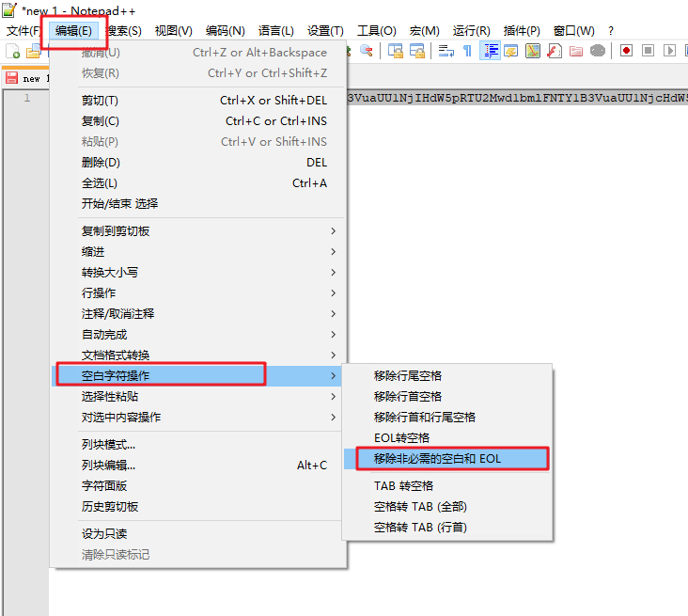This screenshot has height=616, width=688.
Task: Open user defined language icon
Action: point(511,51)
